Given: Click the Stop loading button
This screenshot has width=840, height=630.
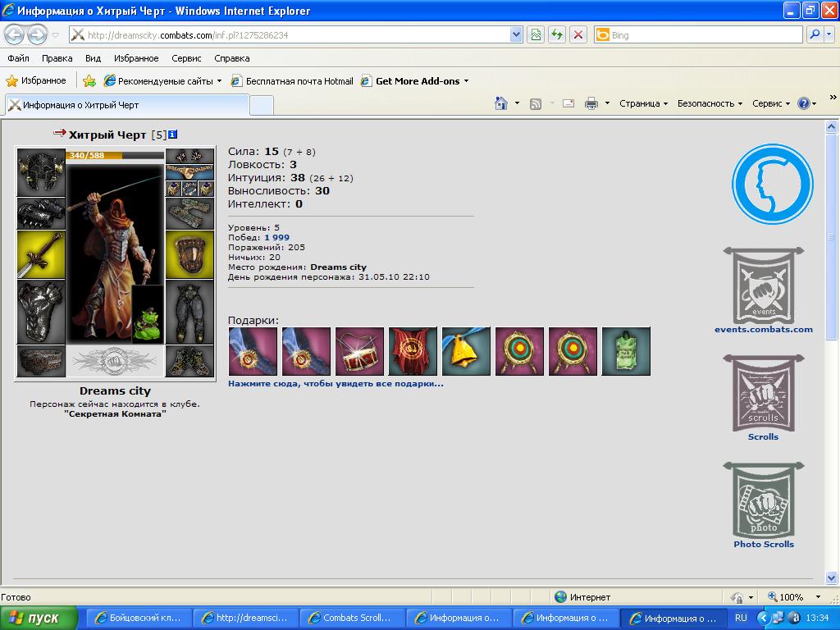Looking at the screenshot, I should pyautogui.click(x=578, y=35).
